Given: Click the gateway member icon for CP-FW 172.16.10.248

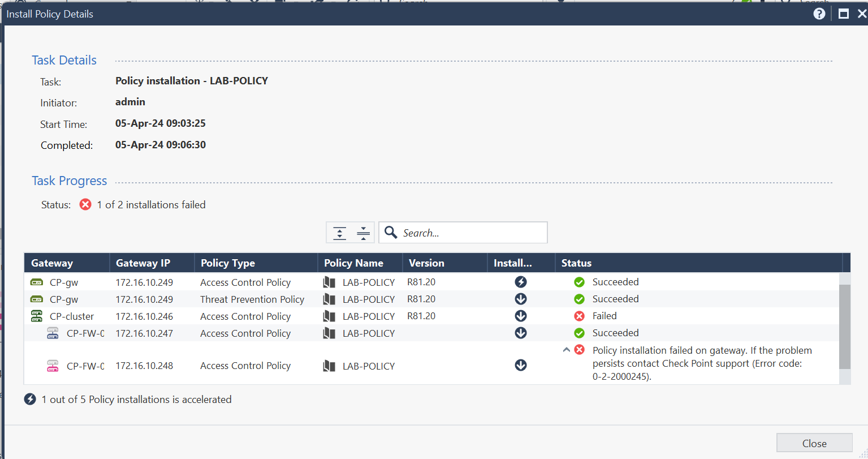Looking at the screenshot, I should pyautogui.click(x=53, y=366).
